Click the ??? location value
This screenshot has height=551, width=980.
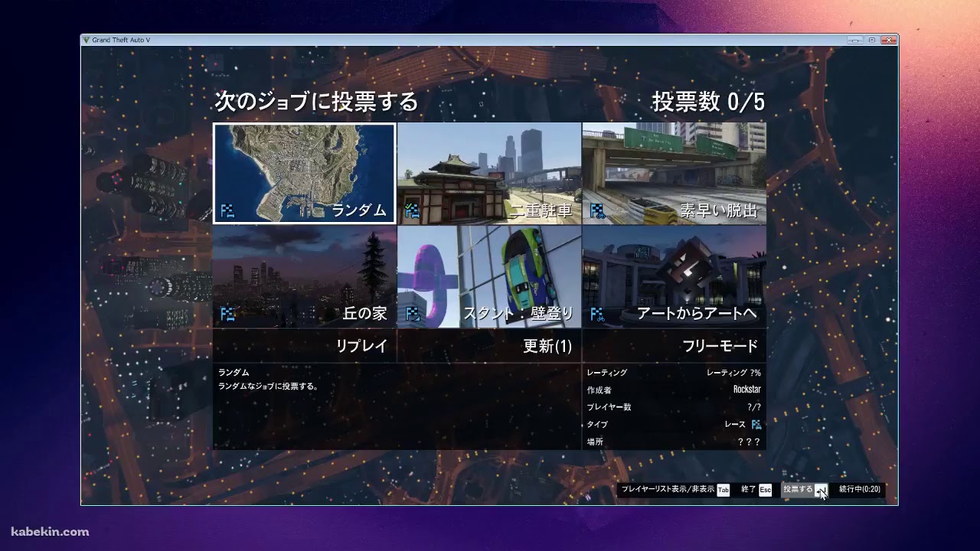point(749,442)
